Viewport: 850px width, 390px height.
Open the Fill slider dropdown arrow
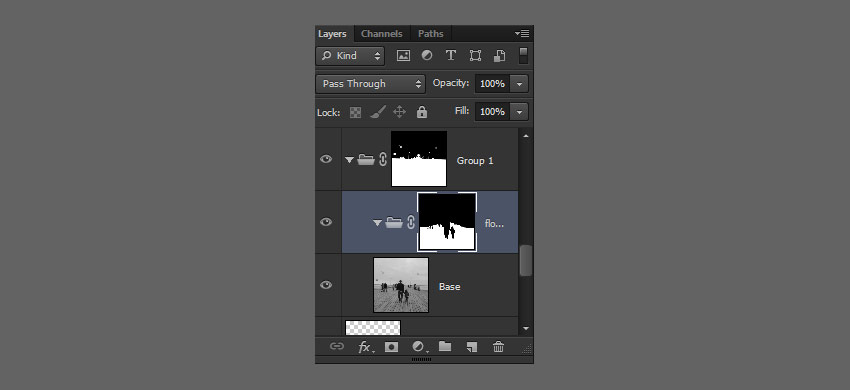click(520, 112)
